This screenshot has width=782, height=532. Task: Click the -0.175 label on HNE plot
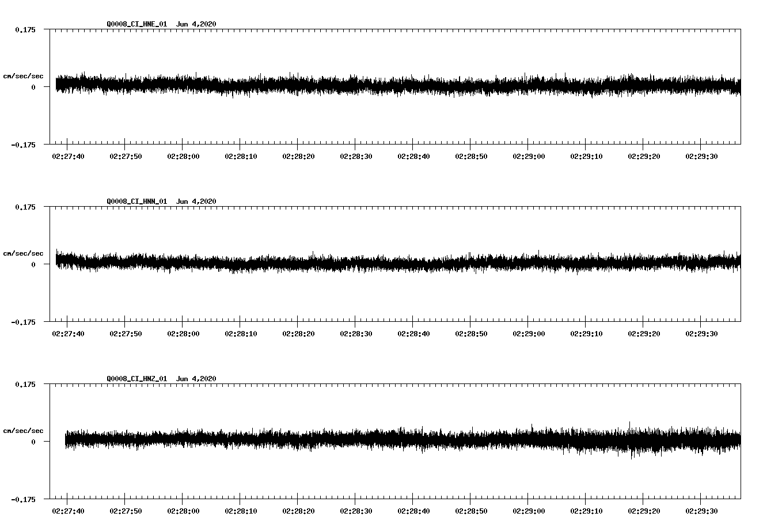tap(23, 145)
